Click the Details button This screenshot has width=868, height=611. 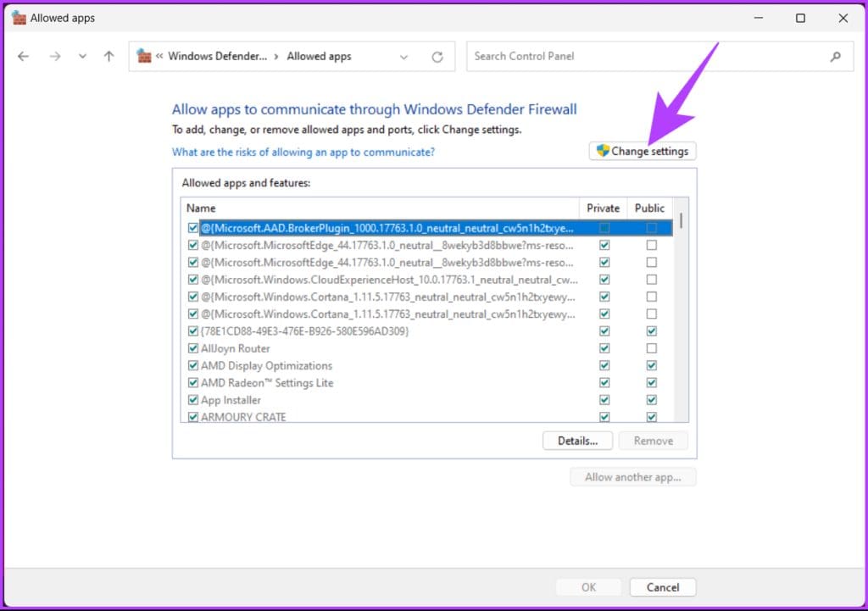577,440
